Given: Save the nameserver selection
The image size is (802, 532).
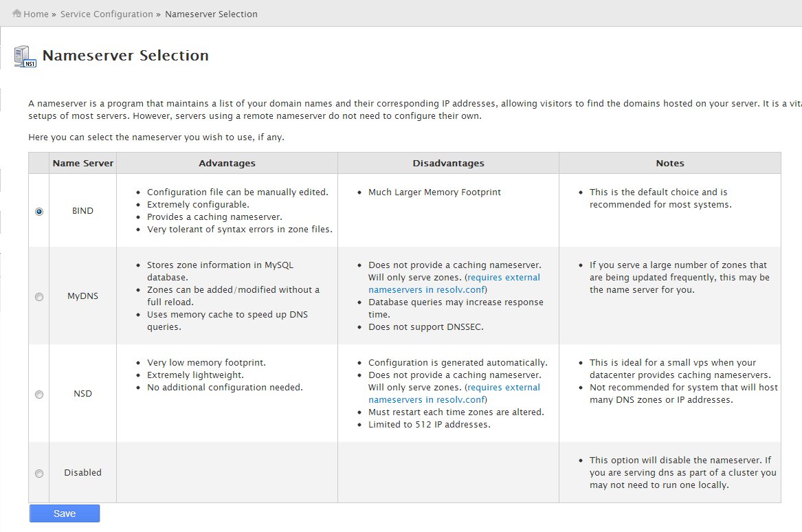Looking at the screenshot, I should click(x=65, y=513).
